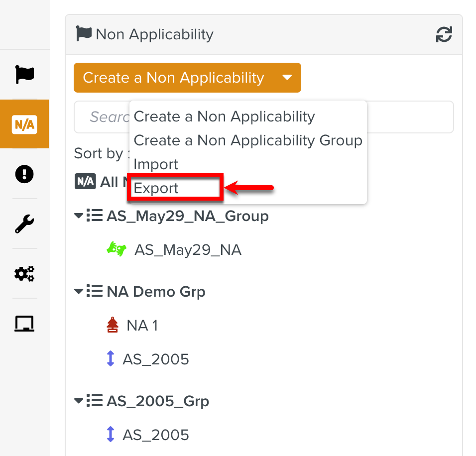This screenshot has height=456, width=476.
Task: Open the exclamation alert sidebar icon
Action: 24,174
